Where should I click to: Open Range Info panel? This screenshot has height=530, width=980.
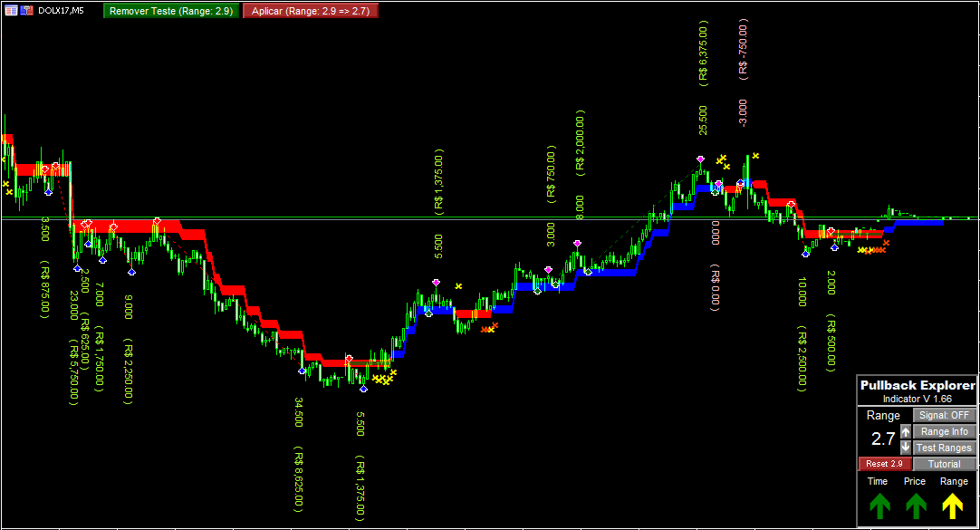click(x=944, y=431)
